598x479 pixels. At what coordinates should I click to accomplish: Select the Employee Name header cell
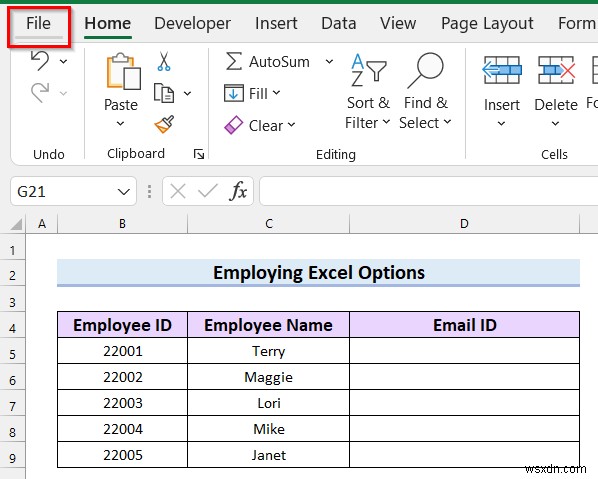coord(268,325)
